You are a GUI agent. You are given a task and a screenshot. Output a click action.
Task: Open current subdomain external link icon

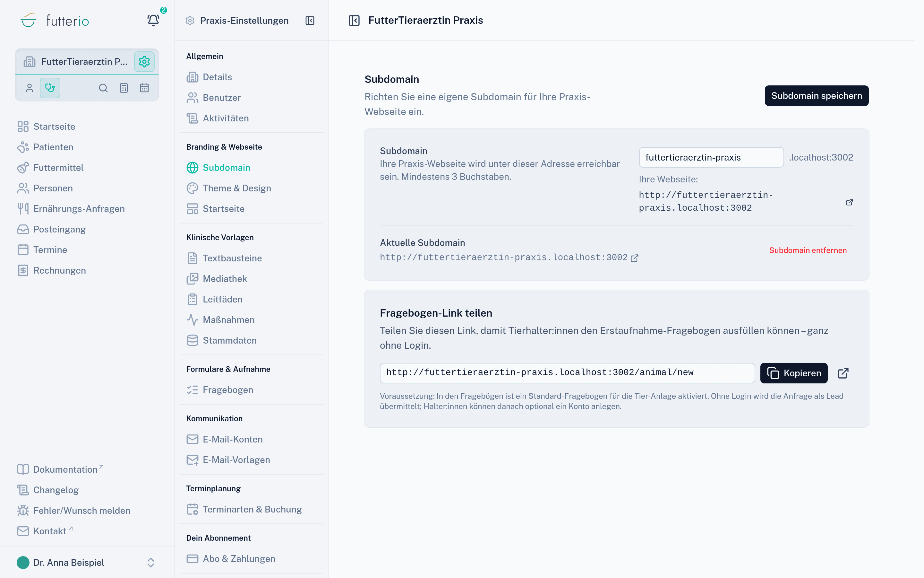(x=634, y=258)
